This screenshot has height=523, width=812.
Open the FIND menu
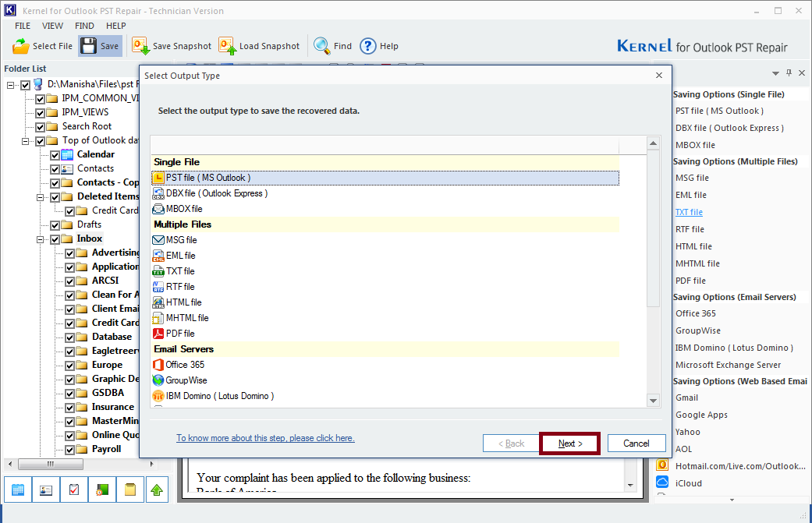tap(84, 26)
